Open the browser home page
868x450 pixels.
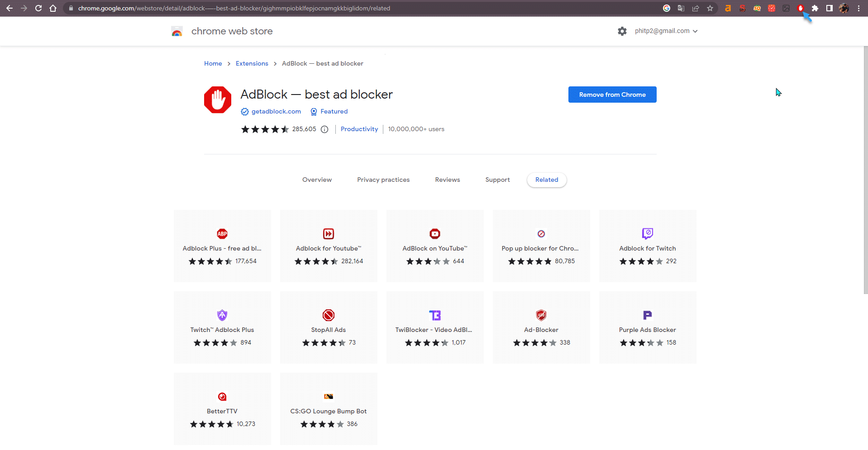pos(53,8)
